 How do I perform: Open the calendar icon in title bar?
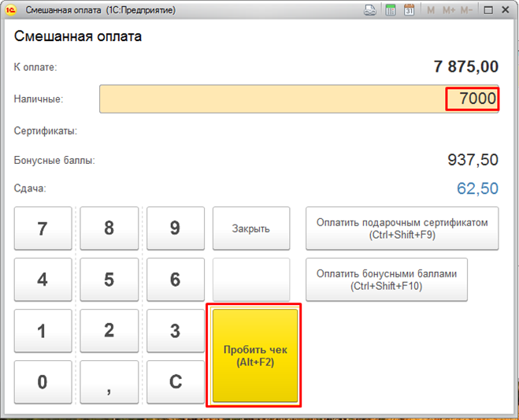[409, 10]
